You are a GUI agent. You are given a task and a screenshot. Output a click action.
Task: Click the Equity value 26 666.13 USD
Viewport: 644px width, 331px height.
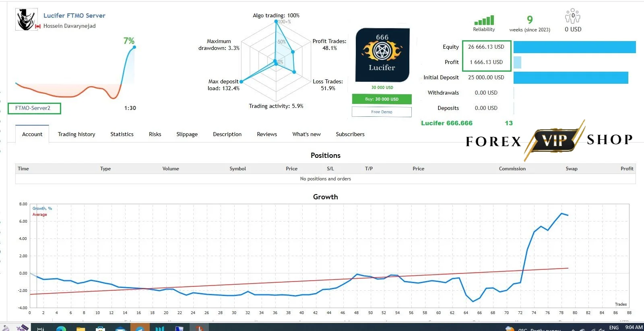click(486, 47)
